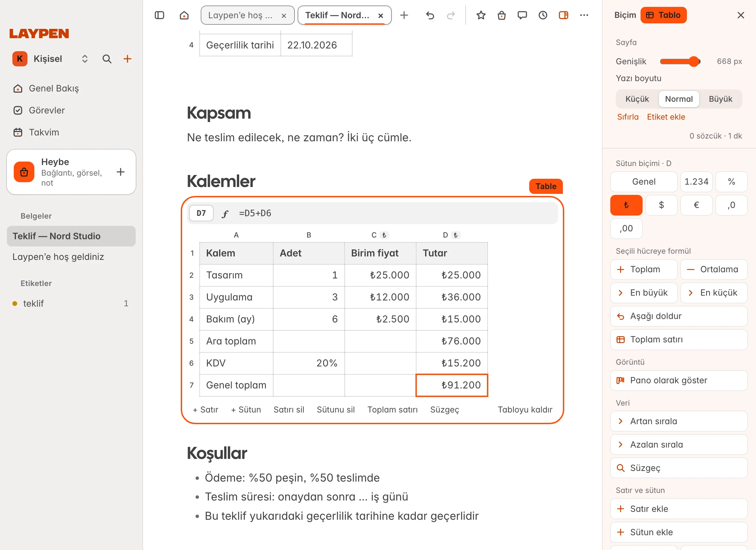Apply En büyük formula
This screenshot has width=756, height=550.
[644, 293]
